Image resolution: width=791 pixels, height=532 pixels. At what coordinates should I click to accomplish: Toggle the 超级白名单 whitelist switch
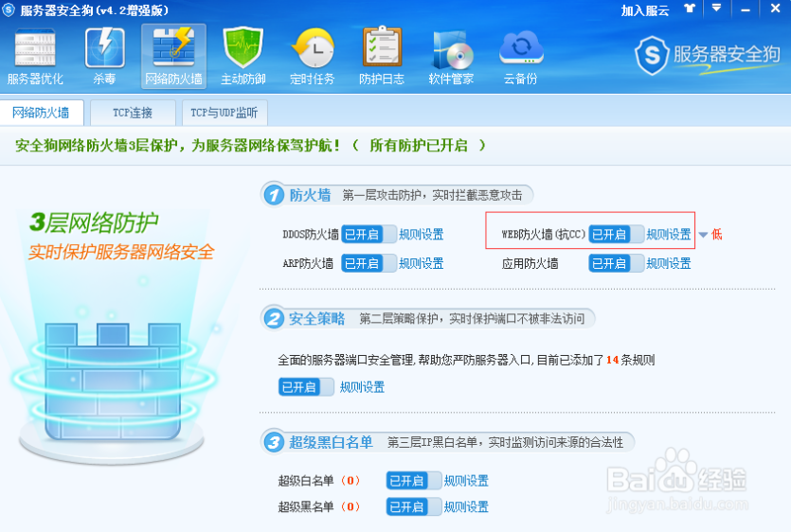(x=413, y=481)
